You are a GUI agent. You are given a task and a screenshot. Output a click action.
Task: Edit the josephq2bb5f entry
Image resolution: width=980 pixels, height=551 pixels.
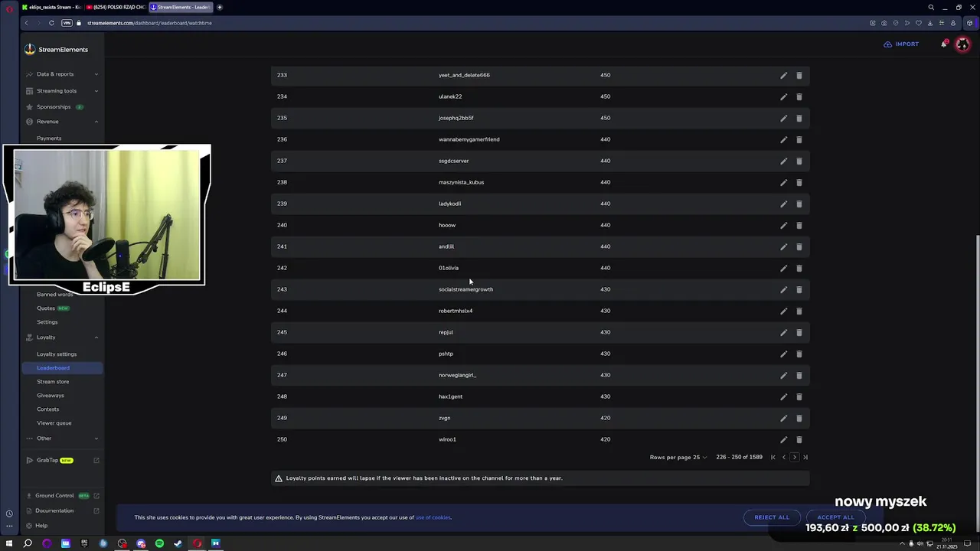pos(783,118)
